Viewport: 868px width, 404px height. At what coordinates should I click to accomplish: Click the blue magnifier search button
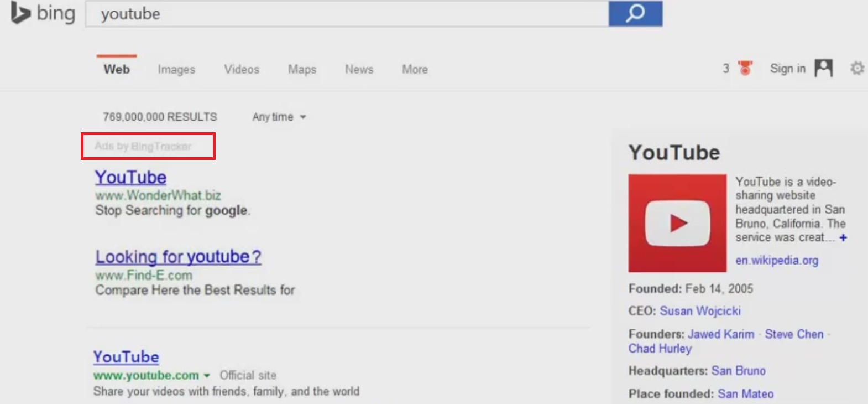[635, 13]
